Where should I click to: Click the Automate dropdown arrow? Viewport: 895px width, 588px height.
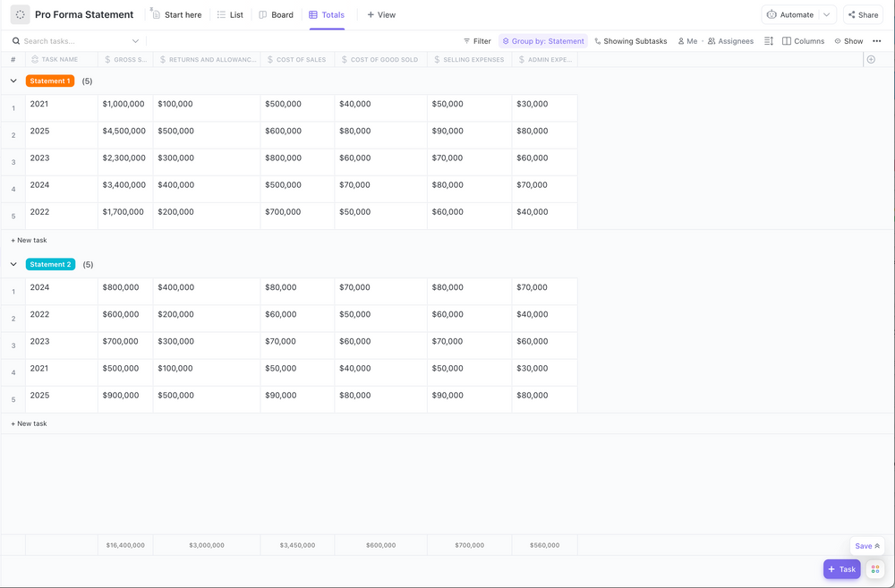(x=825, y=14)
